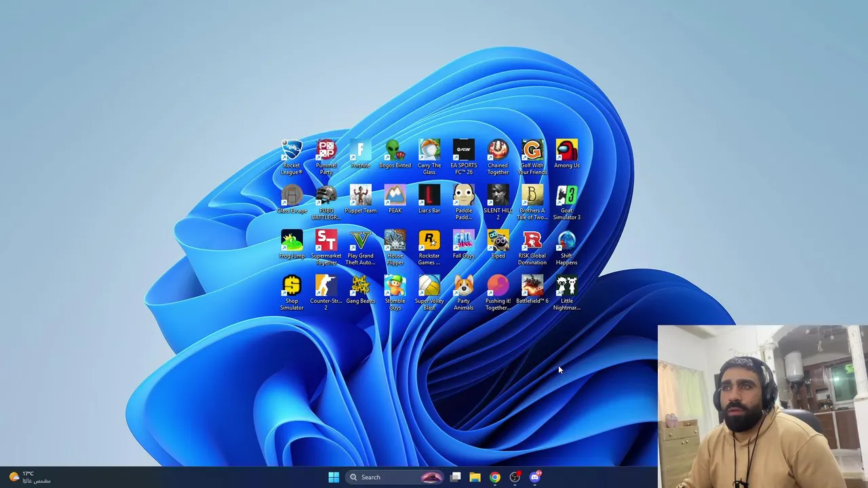This screenshot has width=868, height=488.
Task: Select the Among Us desktop icon
Action: point(567,154)
